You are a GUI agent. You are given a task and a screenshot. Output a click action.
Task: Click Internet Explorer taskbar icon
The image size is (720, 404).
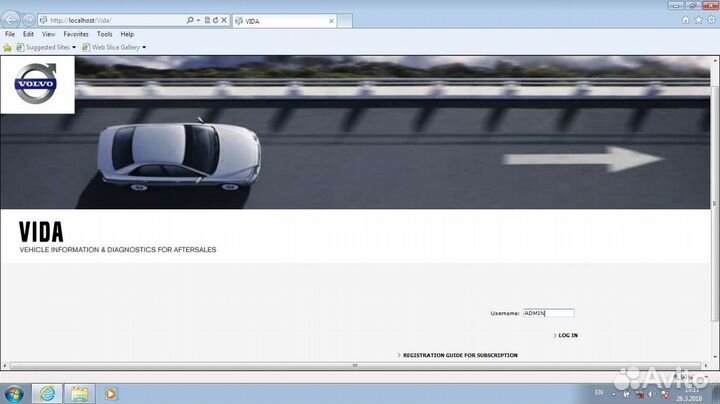click(x=47, y=393)
